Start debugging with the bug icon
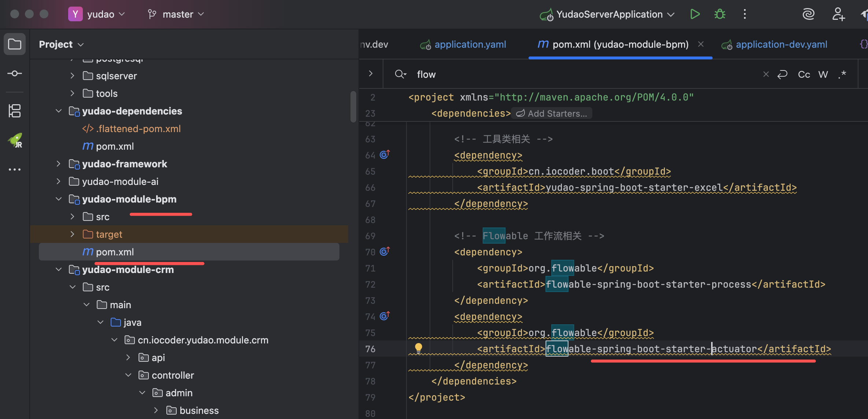This screenshot has width=868, height=419. tap(720, 14)
